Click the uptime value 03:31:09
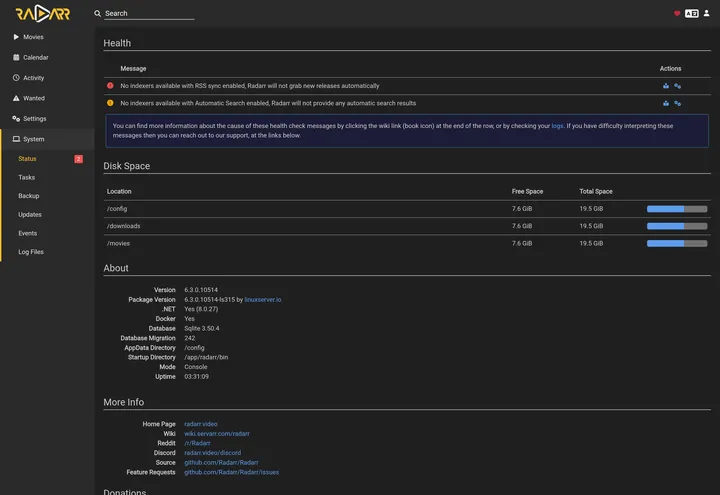This screenshot has height=495, width=720. (197, 377)
